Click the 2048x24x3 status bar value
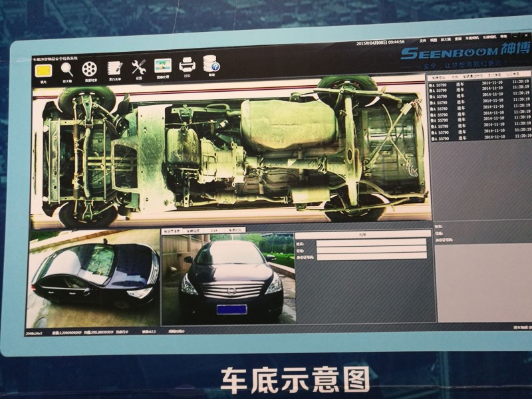Screen dimensions: 532x399 (x=34, y=333)
